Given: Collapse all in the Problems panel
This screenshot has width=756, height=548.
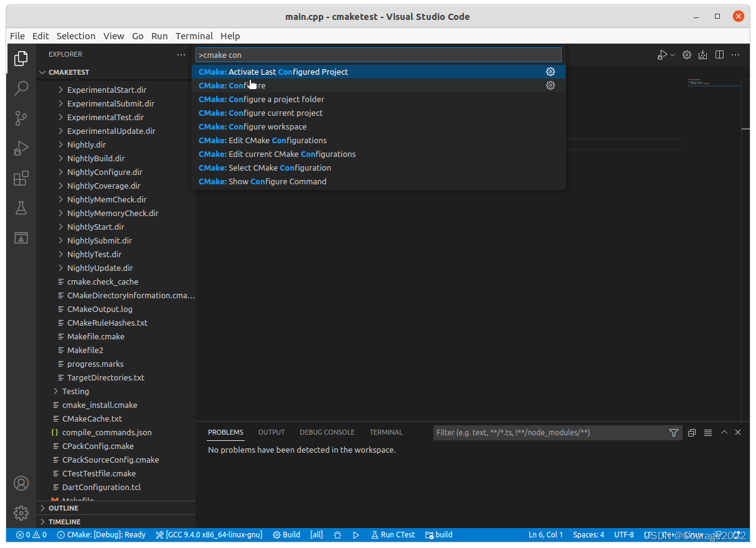Looking at the screenshot, I should (692, 433).
